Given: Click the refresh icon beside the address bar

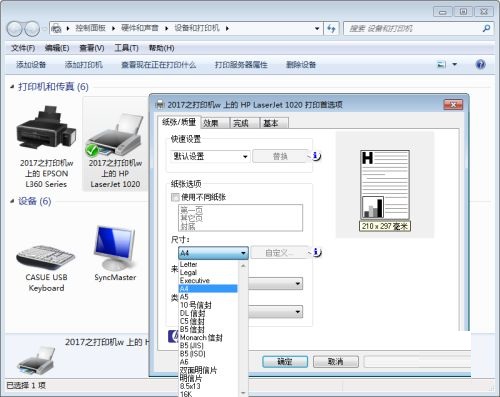Looking at the screenshot, I should [x=331, y=29].
